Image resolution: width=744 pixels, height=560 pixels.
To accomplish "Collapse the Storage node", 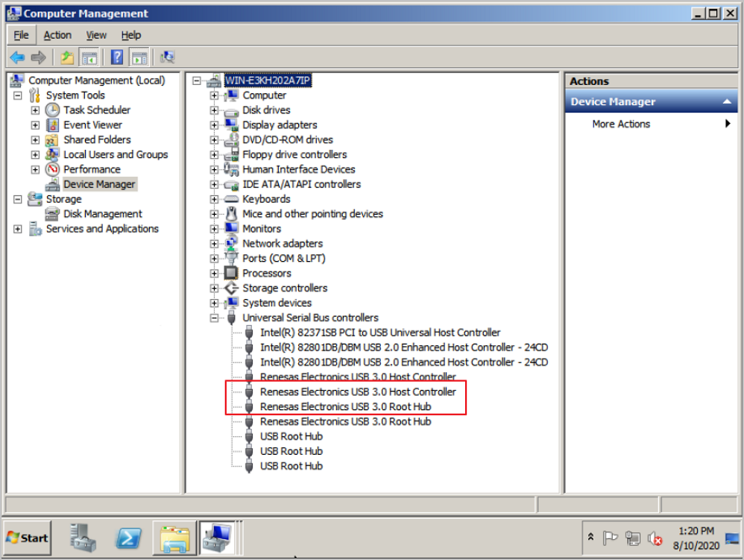I will click(x=18, y=199).
